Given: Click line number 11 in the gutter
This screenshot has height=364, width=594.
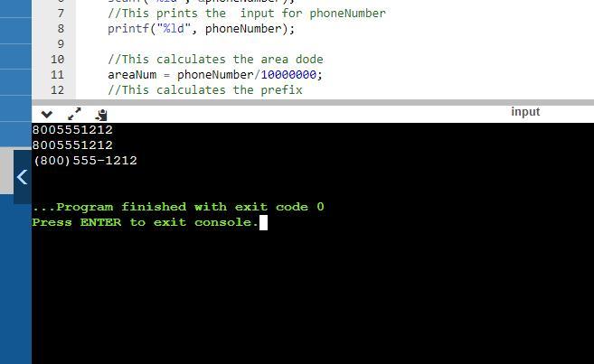Looking at the screenshot, I should pos(58,75).
